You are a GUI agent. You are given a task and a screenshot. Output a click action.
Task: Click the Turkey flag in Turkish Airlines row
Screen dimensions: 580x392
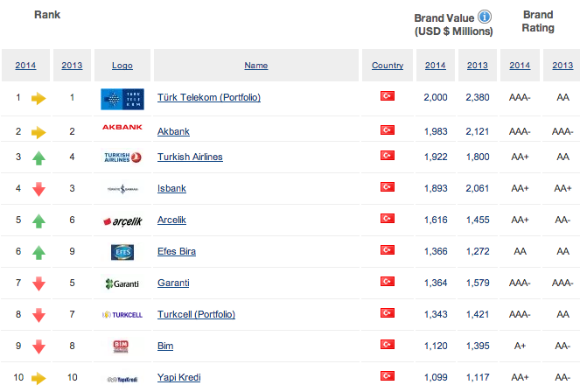tap(388, 156)
